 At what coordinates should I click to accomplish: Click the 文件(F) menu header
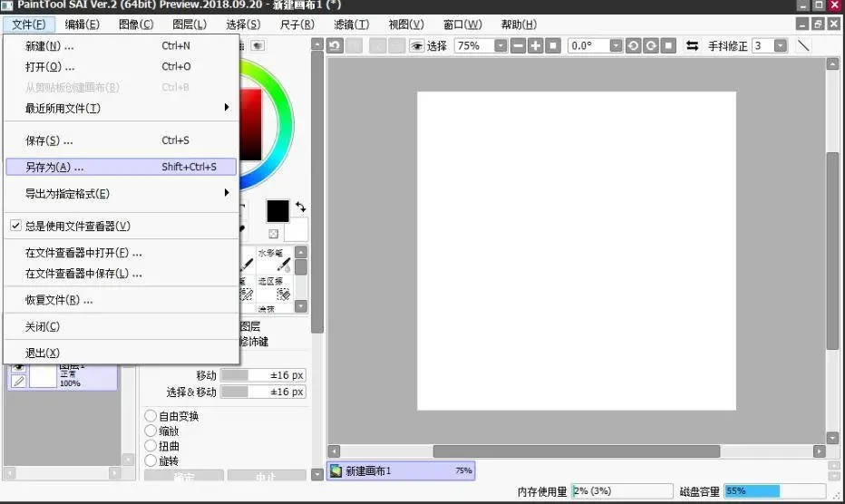tap(29, 24)
